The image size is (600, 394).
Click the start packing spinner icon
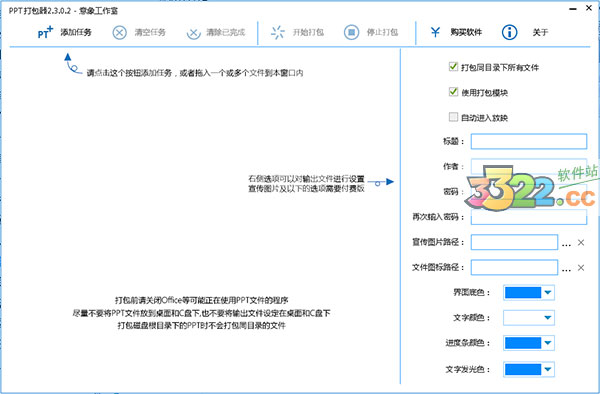[x=278, y=33]
